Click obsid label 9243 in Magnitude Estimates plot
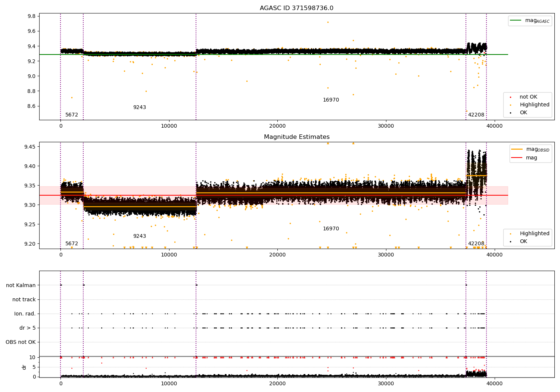The image size is (560, 392). [x=140, y=236]
